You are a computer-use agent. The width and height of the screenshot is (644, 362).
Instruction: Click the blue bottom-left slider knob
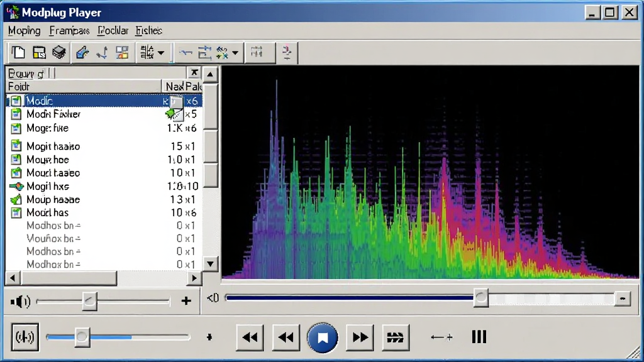click(82, 337)
